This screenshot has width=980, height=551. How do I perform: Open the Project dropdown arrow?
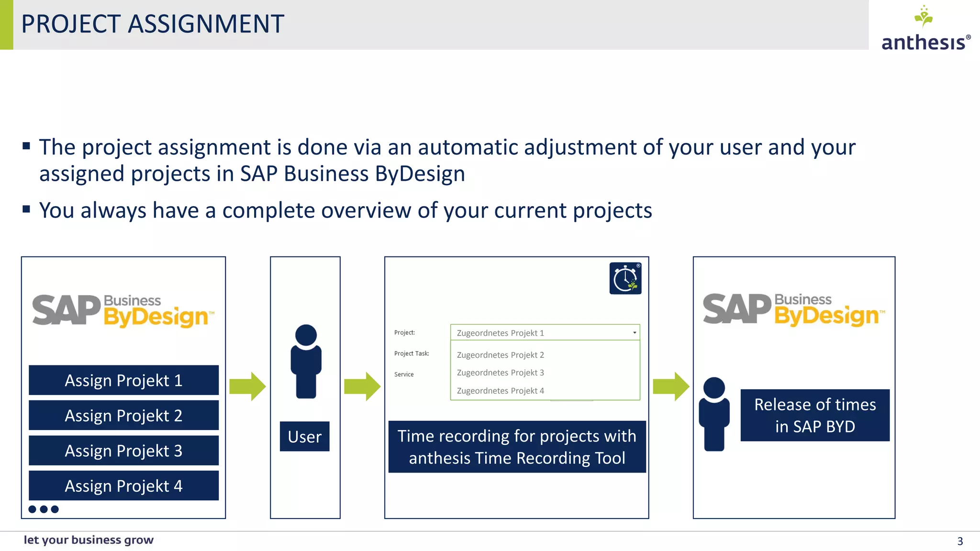(635, 333)
